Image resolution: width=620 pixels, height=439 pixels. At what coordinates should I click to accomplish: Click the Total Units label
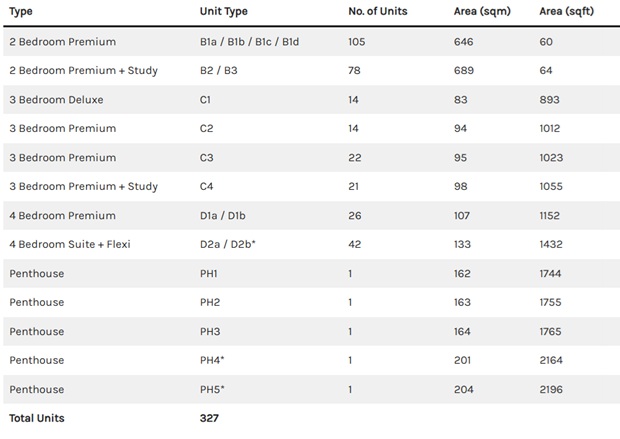click(x=36, y=418)
